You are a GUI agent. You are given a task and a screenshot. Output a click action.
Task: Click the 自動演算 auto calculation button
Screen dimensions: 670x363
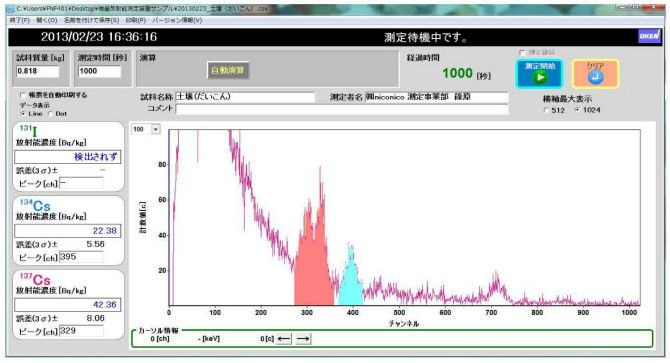(x=228, y=70)
